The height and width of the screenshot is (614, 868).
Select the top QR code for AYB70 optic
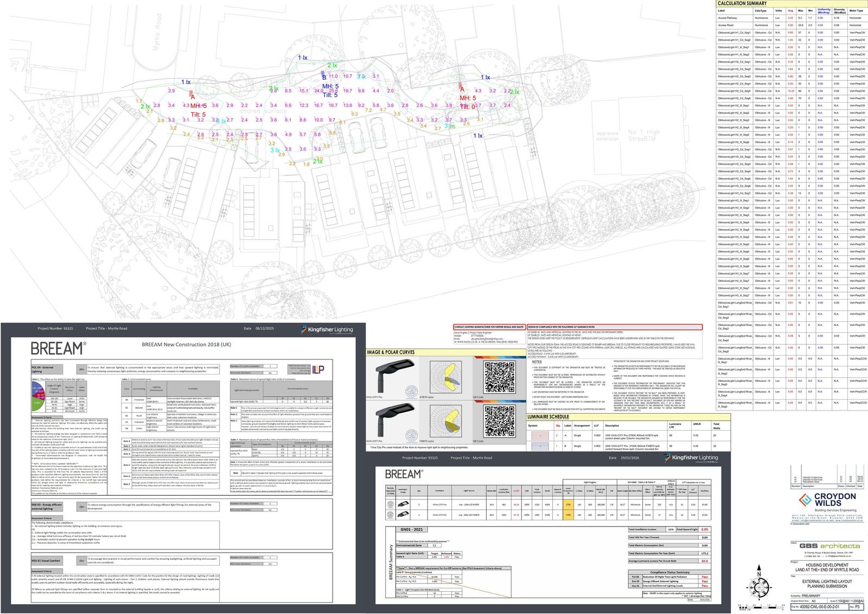499,377
